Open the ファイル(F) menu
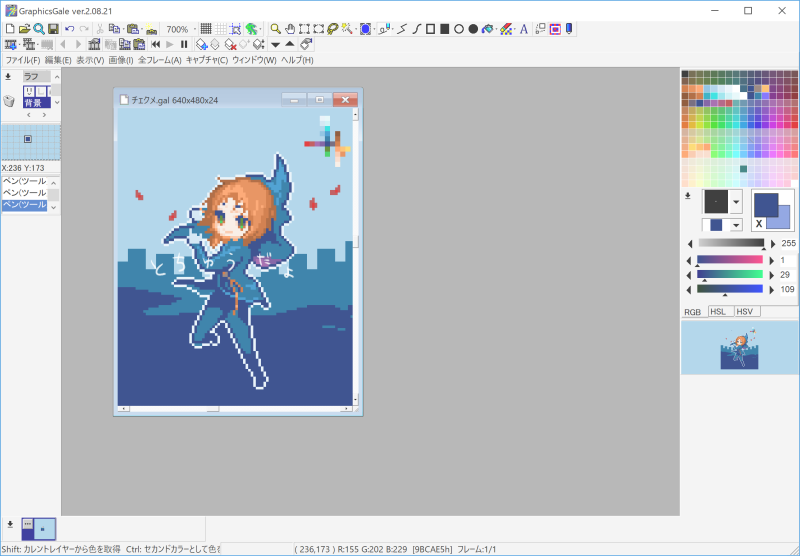Viewport: 800px width, 556px height. point(23,60)
